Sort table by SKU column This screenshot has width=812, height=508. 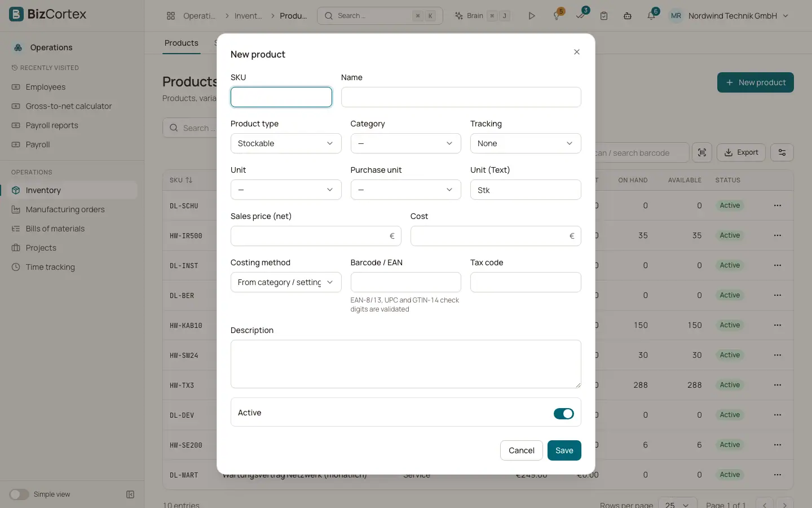click(181, 180)
